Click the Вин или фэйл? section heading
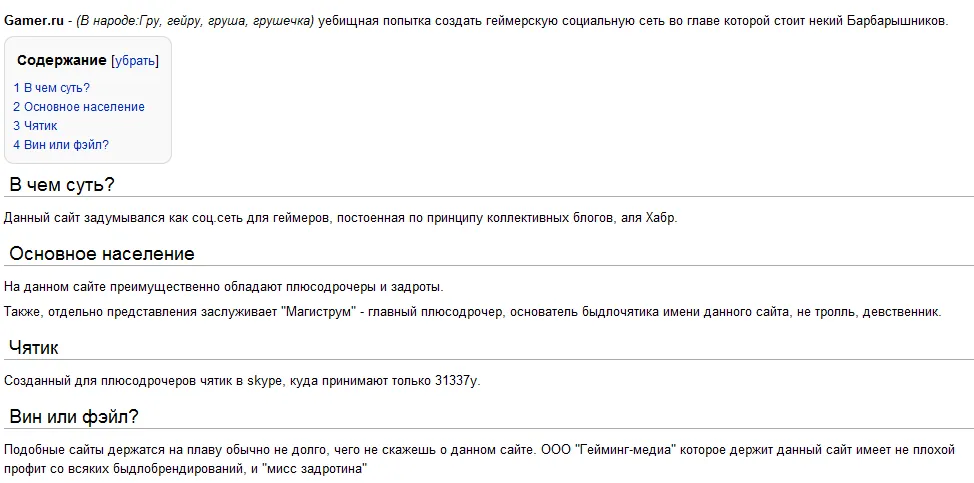 [x=74, y=417]
